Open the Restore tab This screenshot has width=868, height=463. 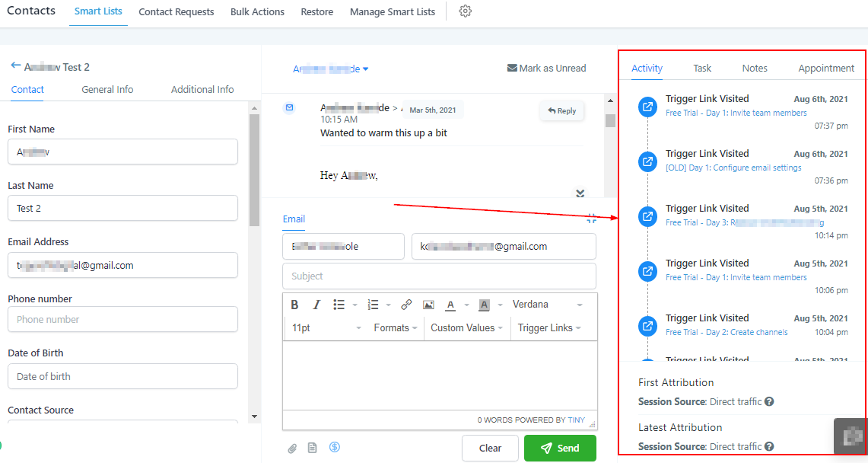coord(317,11)
